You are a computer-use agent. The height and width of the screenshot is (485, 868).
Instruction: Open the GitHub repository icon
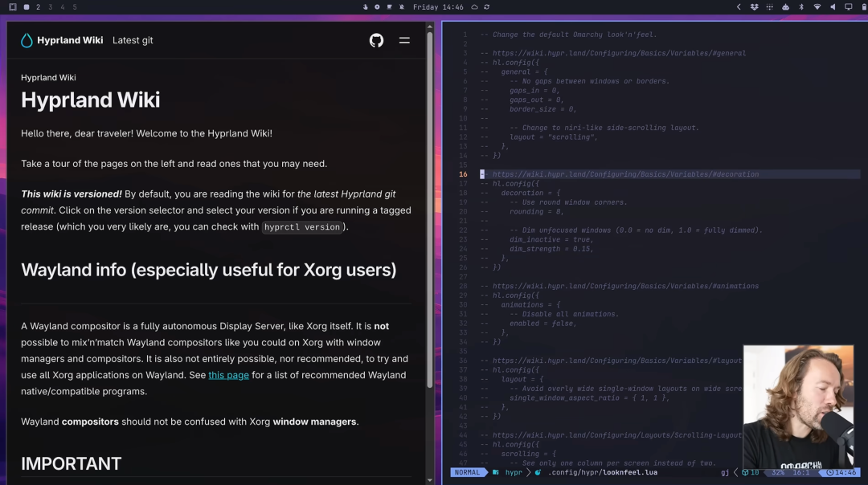[x=376, y=40]
